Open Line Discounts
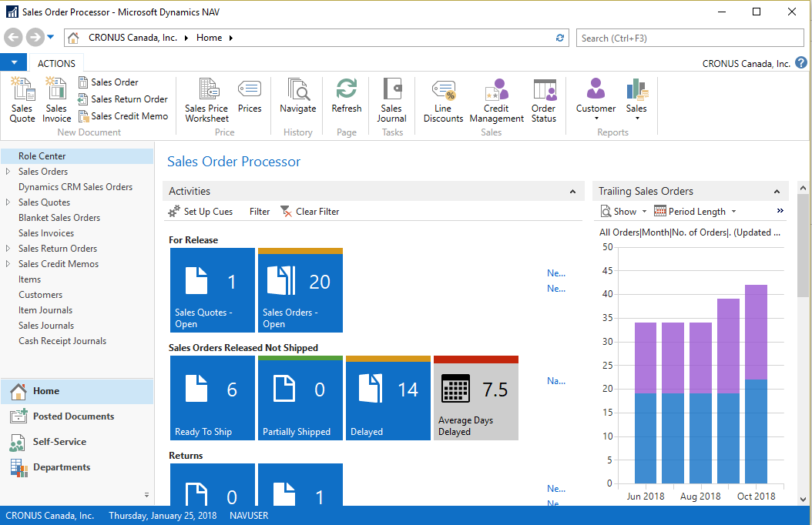 (443, 100)
